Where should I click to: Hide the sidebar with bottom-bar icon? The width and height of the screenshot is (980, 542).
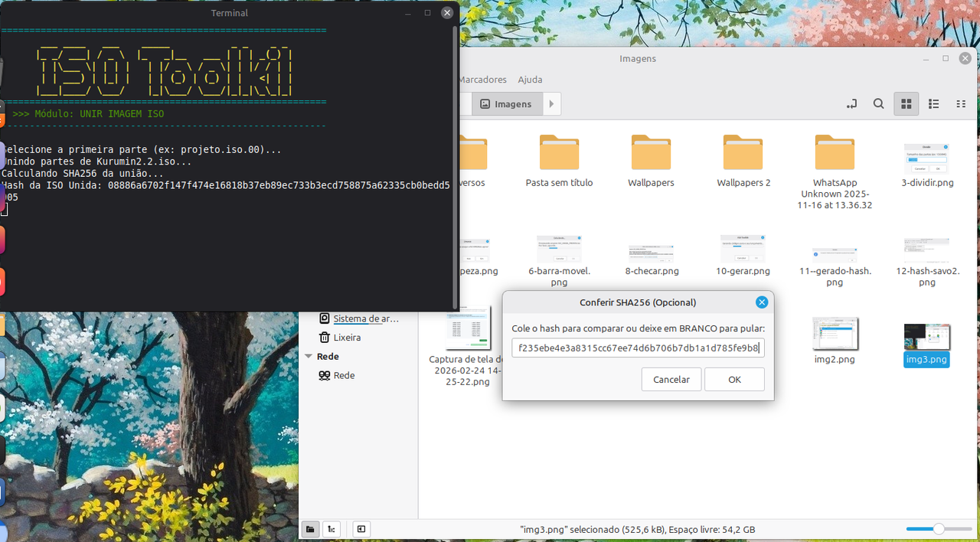pyautogui.click(x=361, y=529)
